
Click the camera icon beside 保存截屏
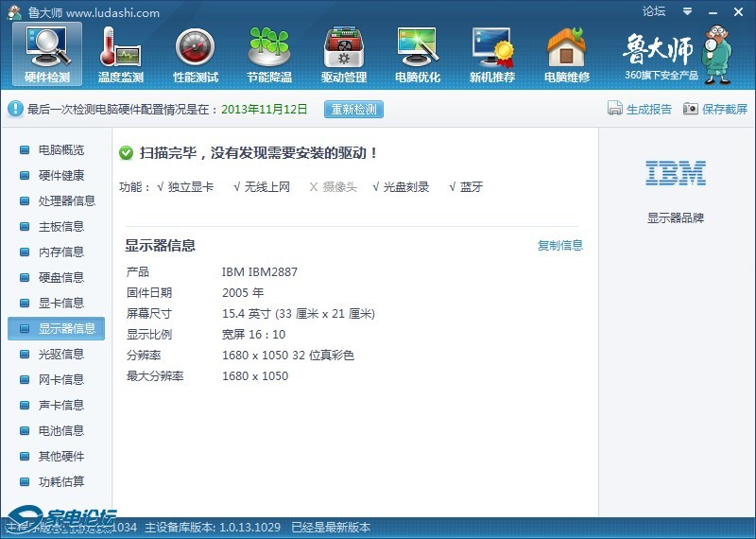coord(691,109)
